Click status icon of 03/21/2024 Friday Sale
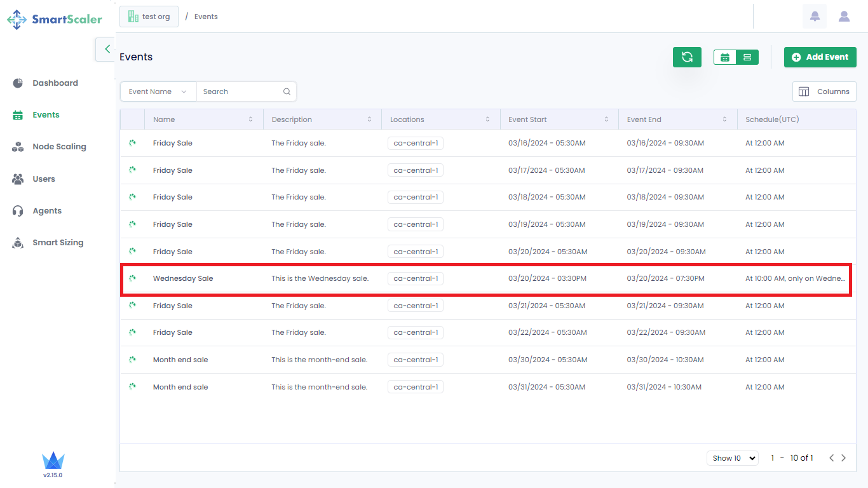The image size is (868, 488). click(132, 306)
